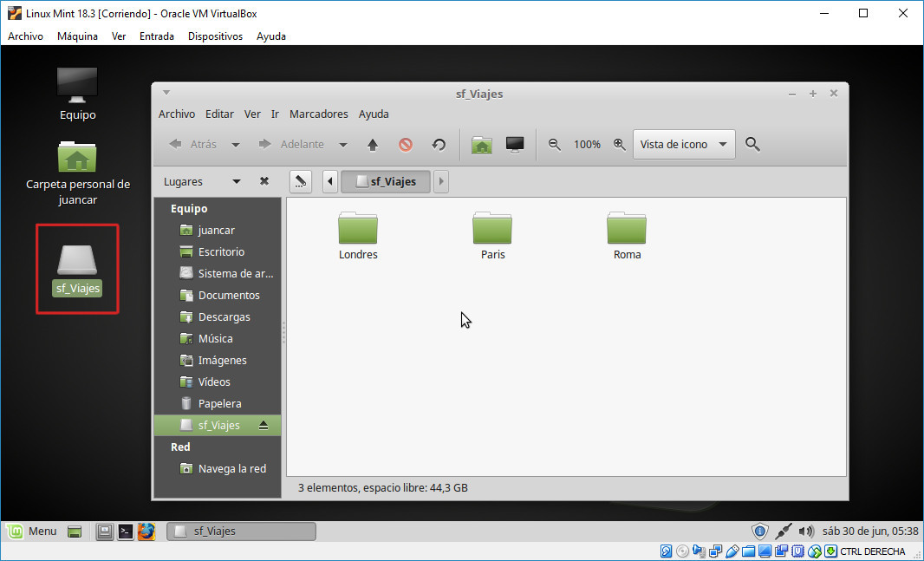The width and height of the screenshot is (924, 561).
Task: Open the Editar menu in file manager
Action: click(x=219, y=114)
